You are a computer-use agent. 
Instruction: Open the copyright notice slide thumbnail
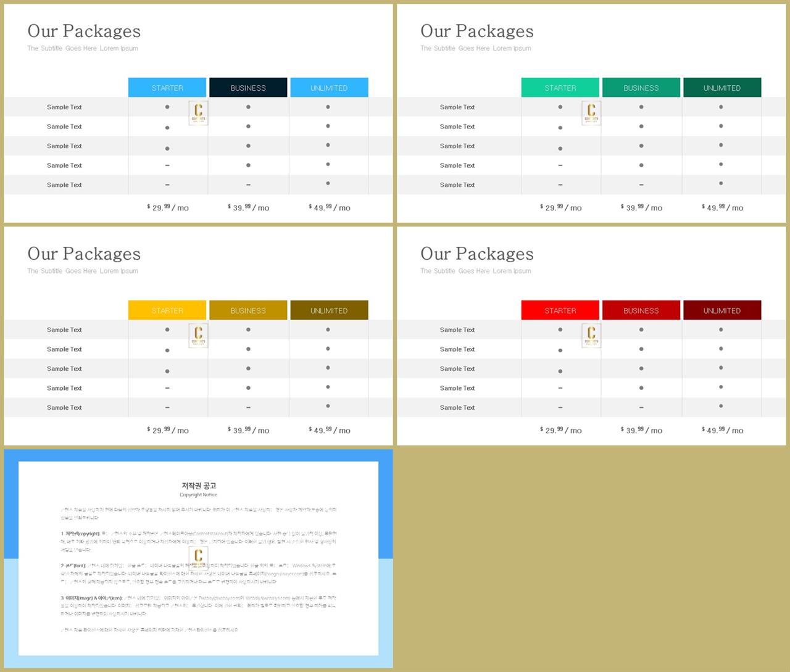(x=199, y=558)
